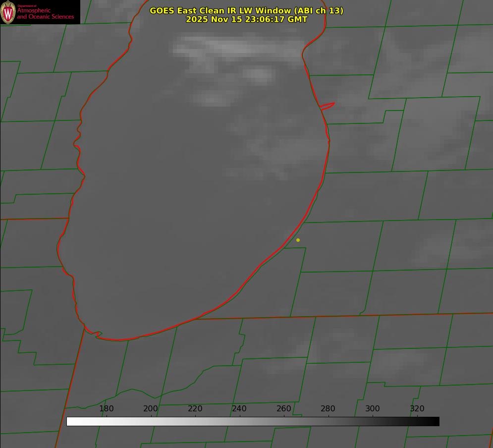Click the 2025 Nov 15 timestamp line
The width and height of the screenshot is (493, 448).
[246, 20]
